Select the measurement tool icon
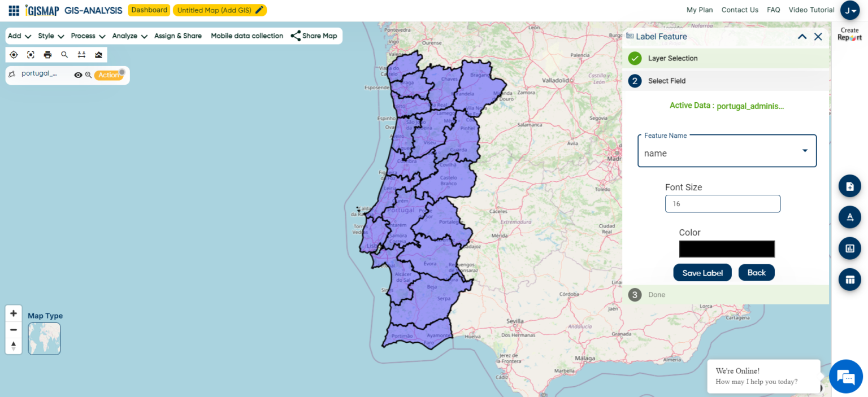868x397 pixels. click(81, 54)
